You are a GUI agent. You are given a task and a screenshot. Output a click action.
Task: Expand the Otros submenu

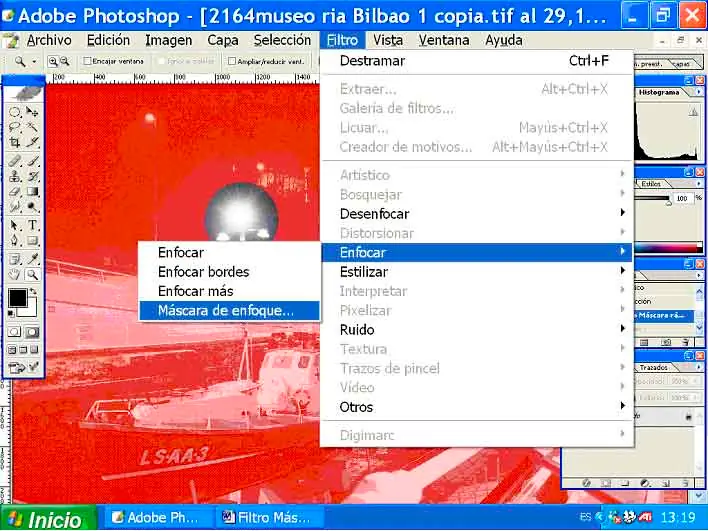coord(476,407)
